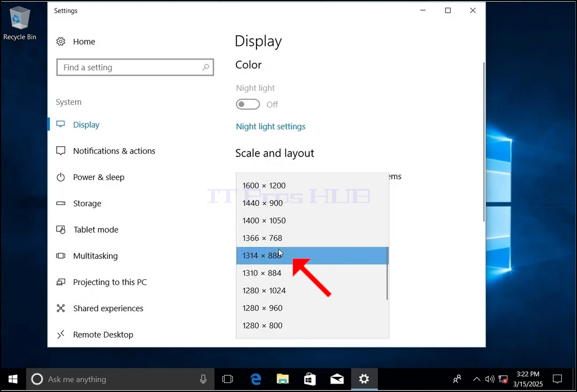Image resolution: width=577 pixels, height=392 pixels.
Task: Click the Multitasking icon
Action: (x=61, y=256)
